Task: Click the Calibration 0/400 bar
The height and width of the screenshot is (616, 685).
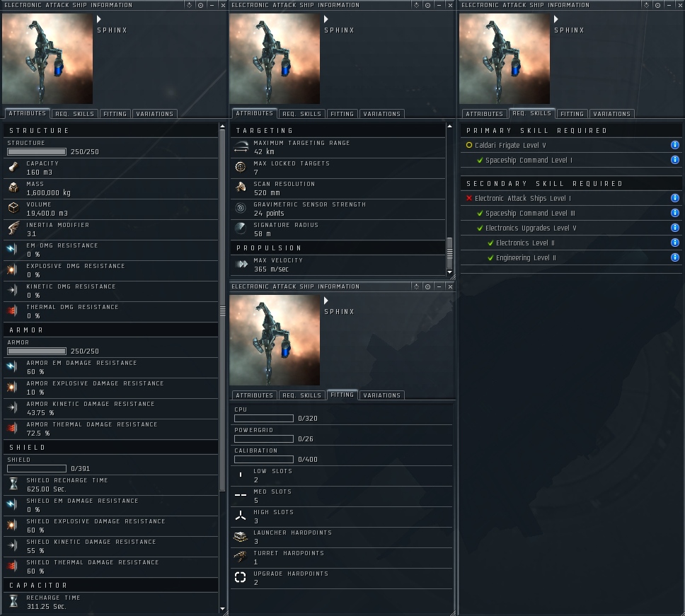Action: 264,460
